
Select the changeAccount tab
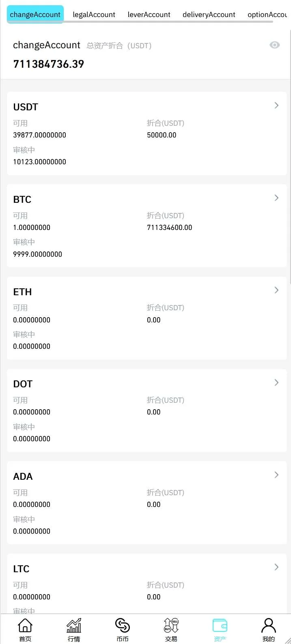click(35, 15)
